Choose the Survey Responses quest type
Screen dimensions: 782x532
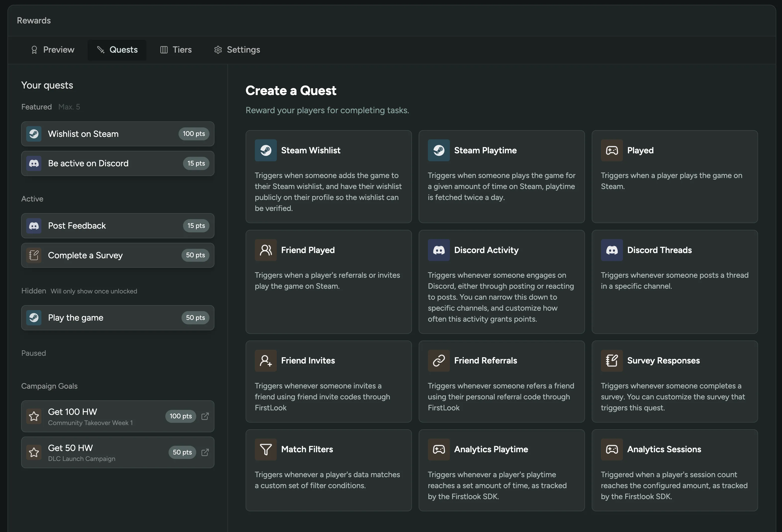tap(675, 382)
